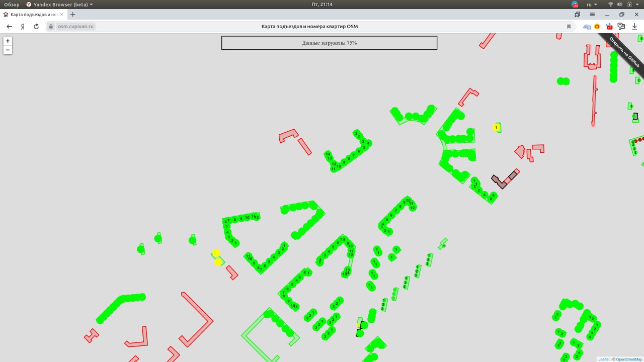
Task: Open the blue cloud extension icon
Action: tap(587, 27)
